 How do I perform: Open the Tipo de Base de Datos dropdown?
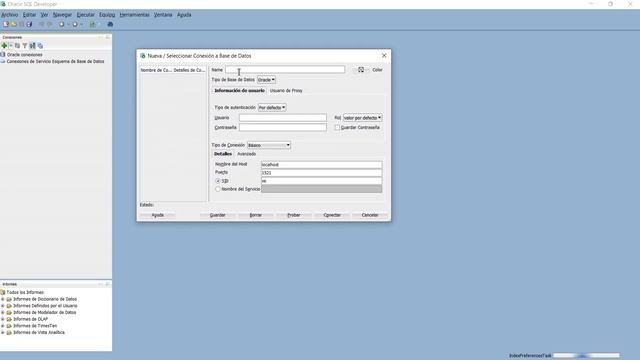tap(266, 80)
